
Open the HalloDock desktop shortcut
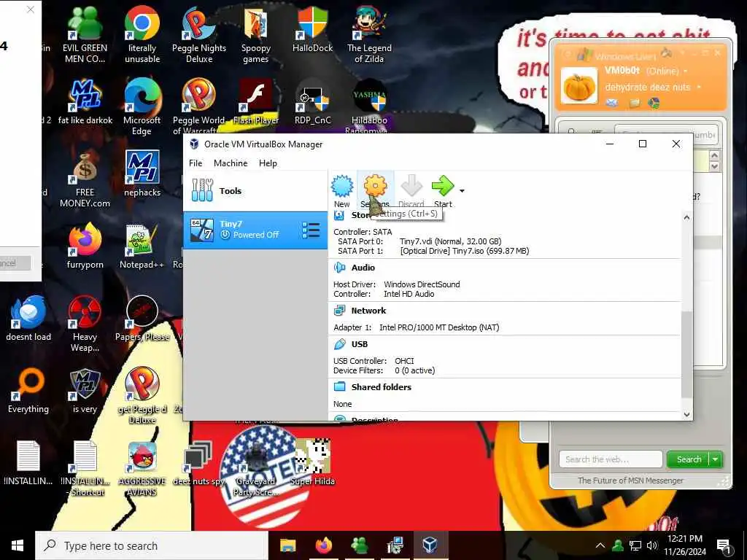point(312,29)
